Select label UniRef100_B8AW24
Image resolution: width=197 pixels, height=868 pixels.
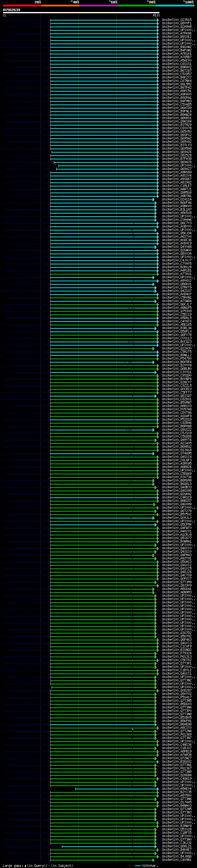(176, 115)
